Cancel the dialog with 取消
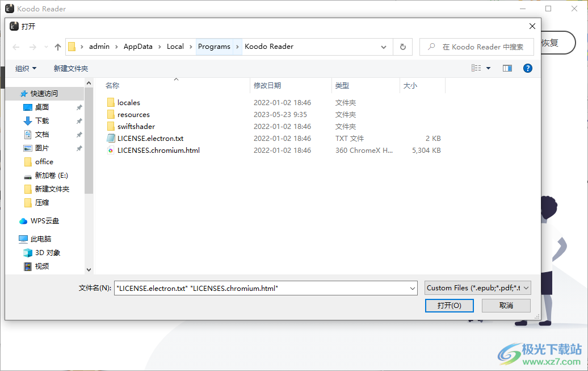 (x=506, y=306)
